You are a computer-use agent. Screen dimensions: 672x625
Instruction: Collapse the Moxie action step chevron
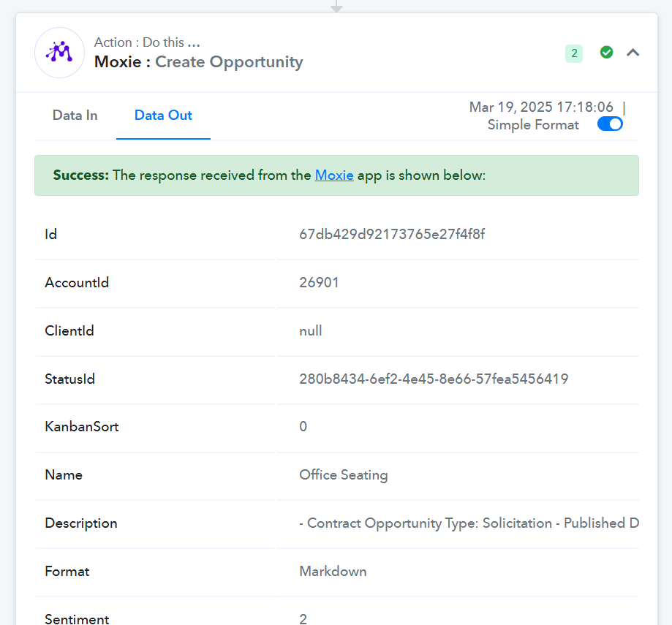[633, 53]
